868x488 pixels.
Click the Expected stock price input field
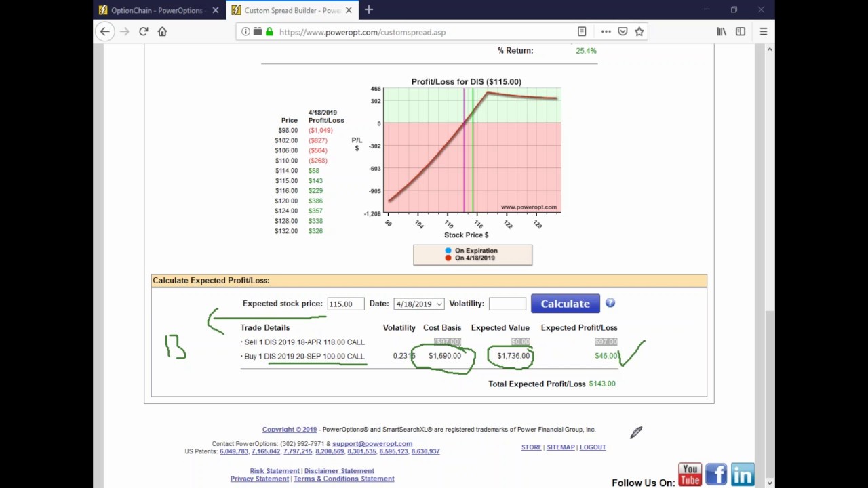click(x=345, y=304)
